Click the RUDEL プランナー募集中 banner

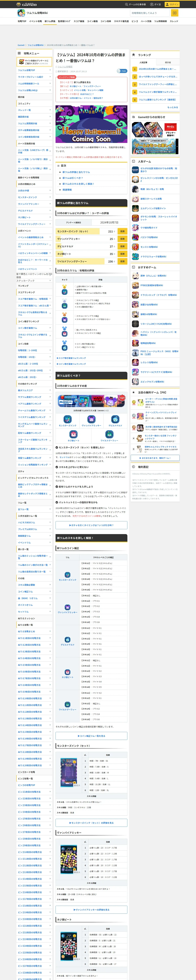tap(155, 130)
